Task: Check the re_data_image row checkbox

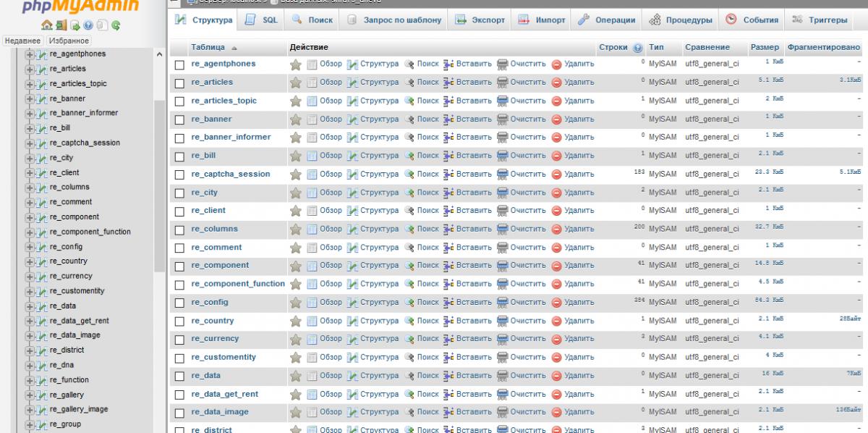Action: tap(180, 412)
